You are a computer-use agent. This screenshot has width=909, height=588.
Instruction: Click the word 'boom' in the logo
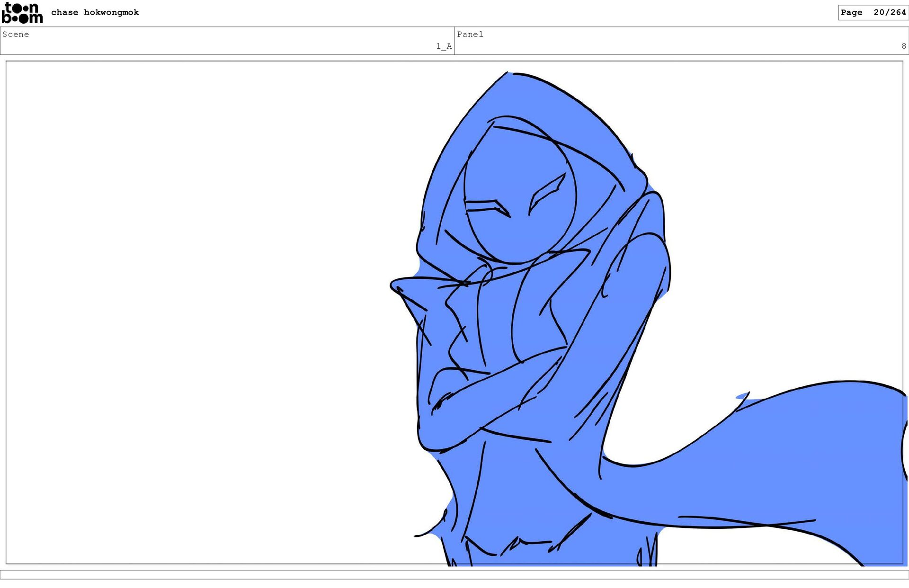point(22,19)
